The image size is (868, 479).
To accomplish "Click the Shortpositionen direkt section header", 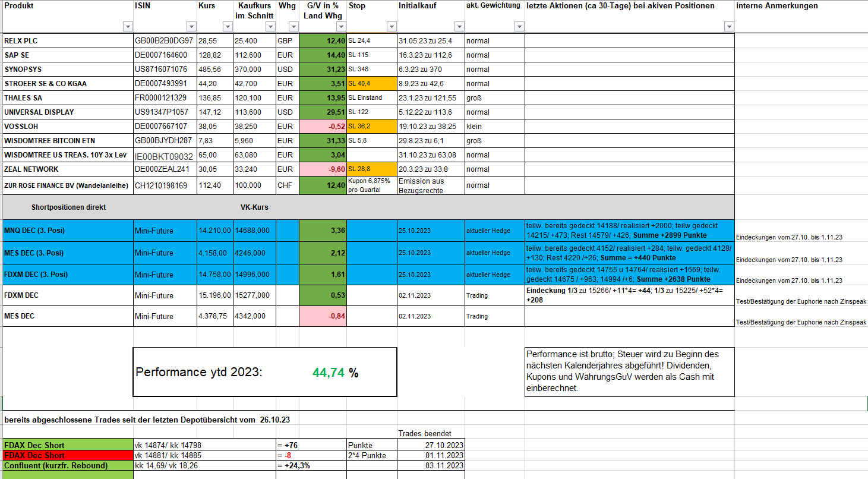I will coord(68,207).
